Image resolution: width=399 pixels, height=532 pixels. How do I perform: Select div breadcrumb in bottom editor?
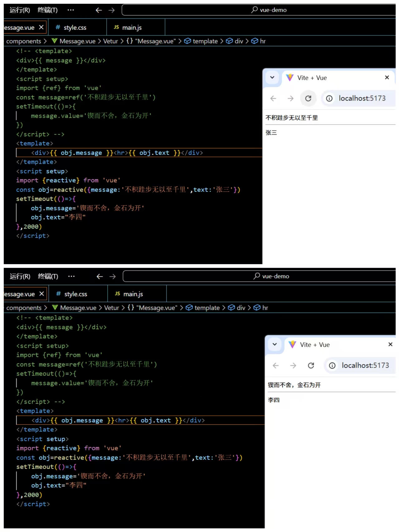(x=237, y=308)
